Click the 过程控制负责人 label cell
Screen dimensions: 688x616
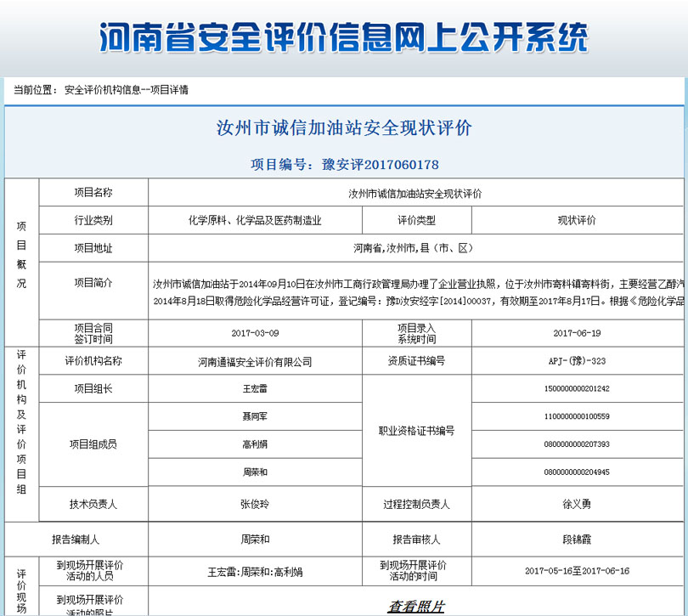click(417, 504)
